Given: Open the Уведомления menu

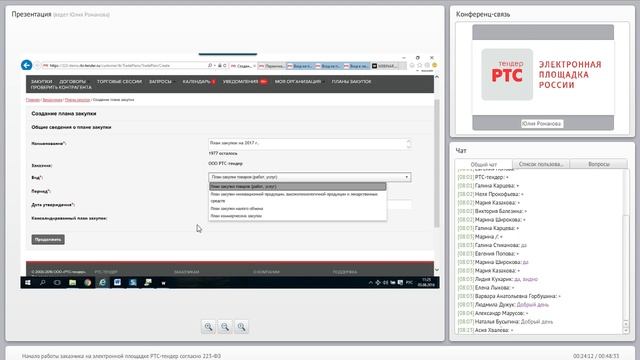Looking at the screenshot, I should coord(241,82).
